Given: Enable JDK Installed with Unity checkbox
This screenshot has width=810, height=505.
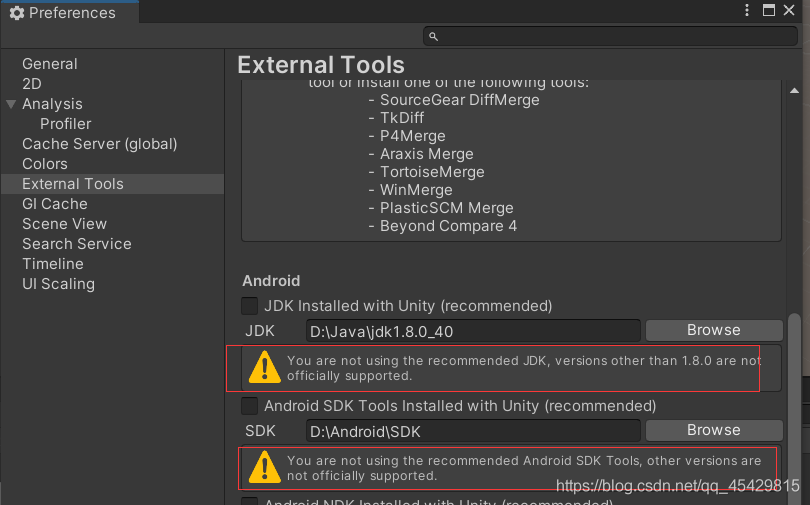Looking at the screenshot, I should coord(250,306).
